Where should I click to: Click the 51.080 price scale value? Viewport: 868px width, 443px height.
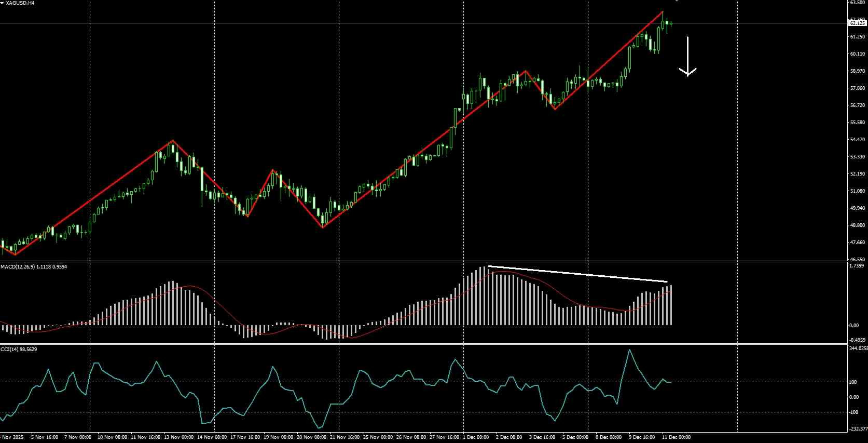click(x=858, y=191)
